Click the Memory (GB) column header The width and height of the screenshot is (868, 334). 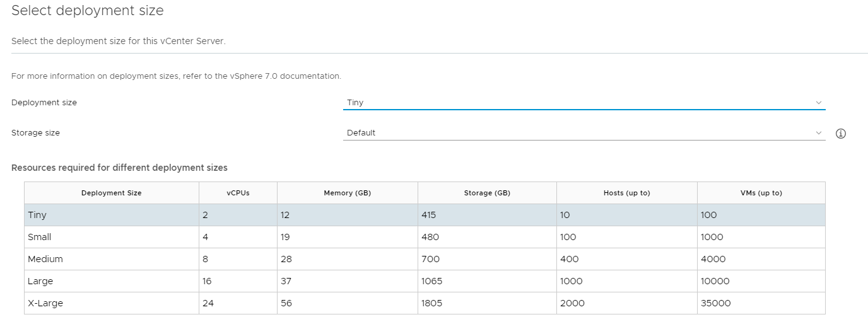pos(348,193)
